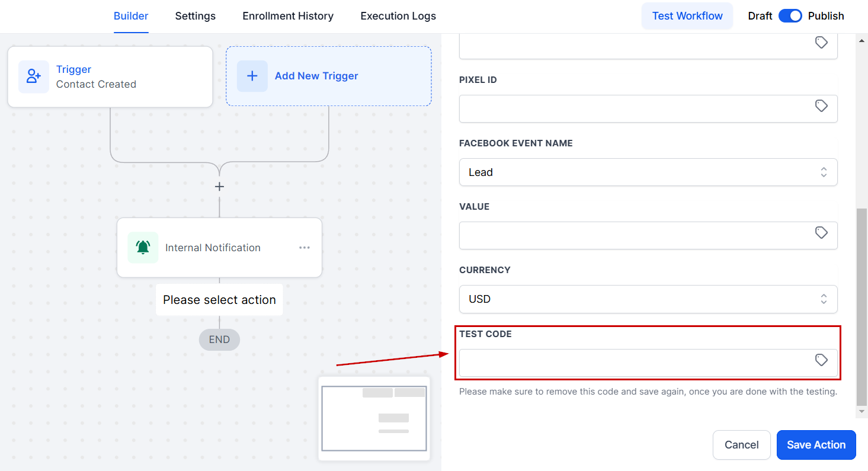Viewport: 868px width, 471px height.
Task: Click into the Value input field
Action: tap(648, 235)
